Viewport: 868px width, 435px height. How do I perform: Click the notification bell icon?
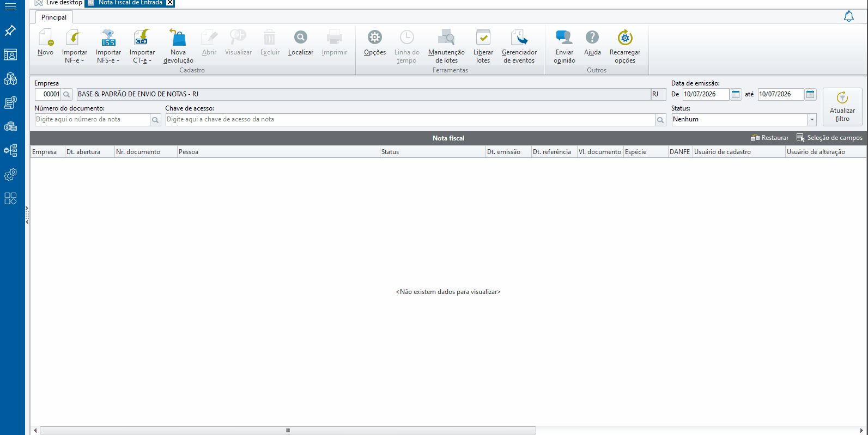[849, 16]
